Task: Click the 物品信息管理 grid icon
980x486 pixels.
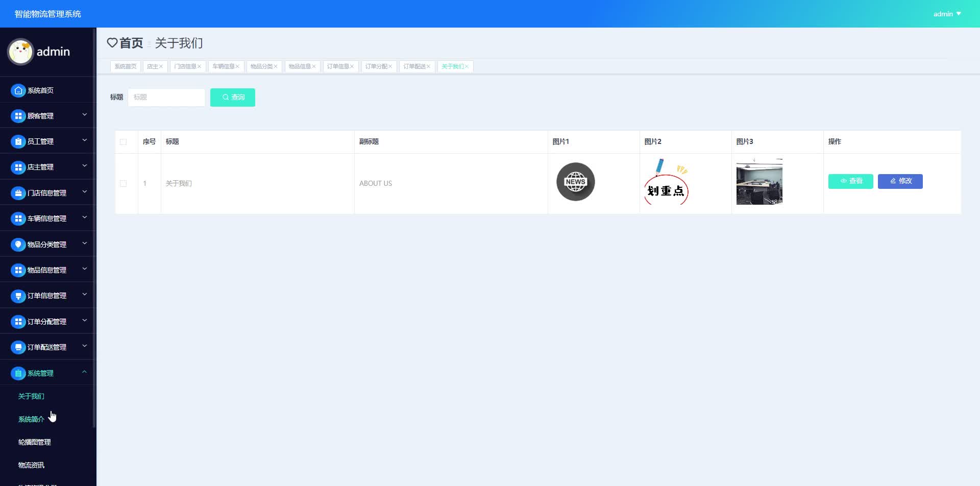Action: (18, 270)
